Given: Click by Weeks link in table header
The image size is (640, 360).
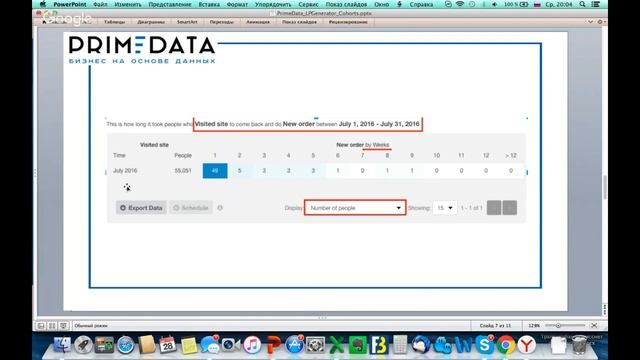Looking at the screenshot, I should point(377,145).
